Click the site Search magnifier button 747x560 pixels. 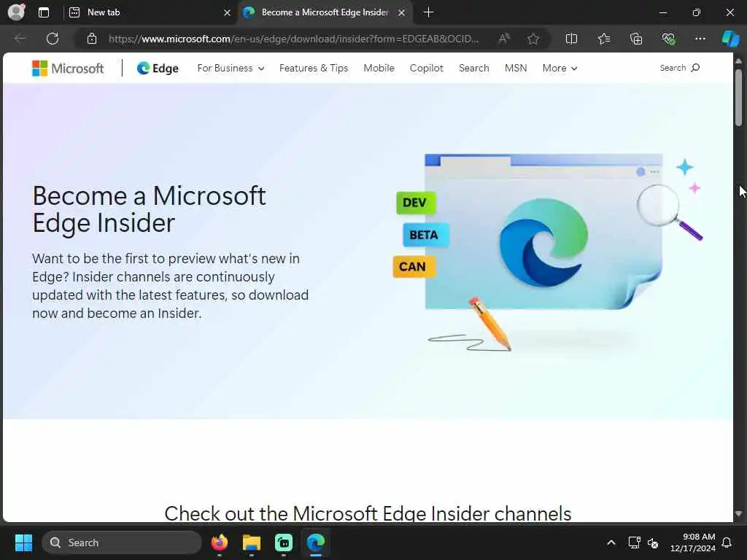click(x=680, y=68)
